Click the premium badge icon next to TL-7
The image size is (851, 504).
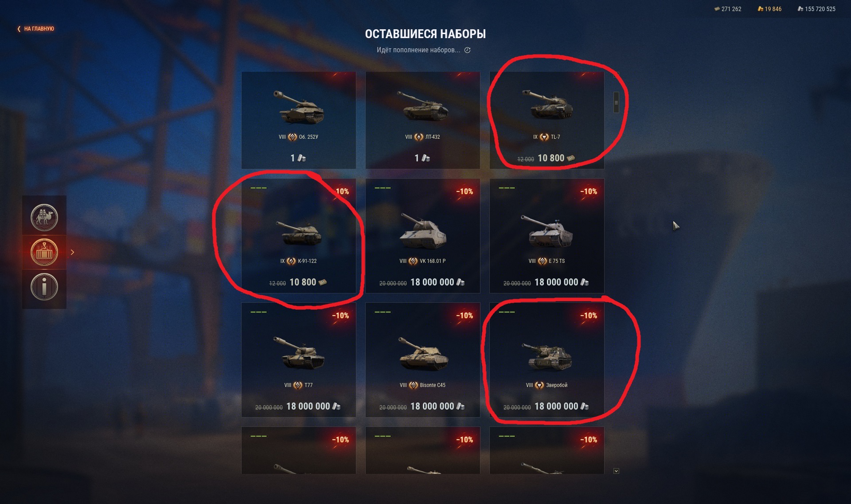544,137
